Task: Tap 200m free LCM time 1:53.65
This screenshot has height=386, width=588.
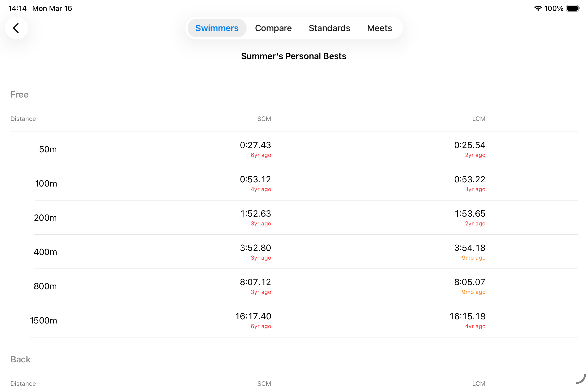Action: pos(469,214)
